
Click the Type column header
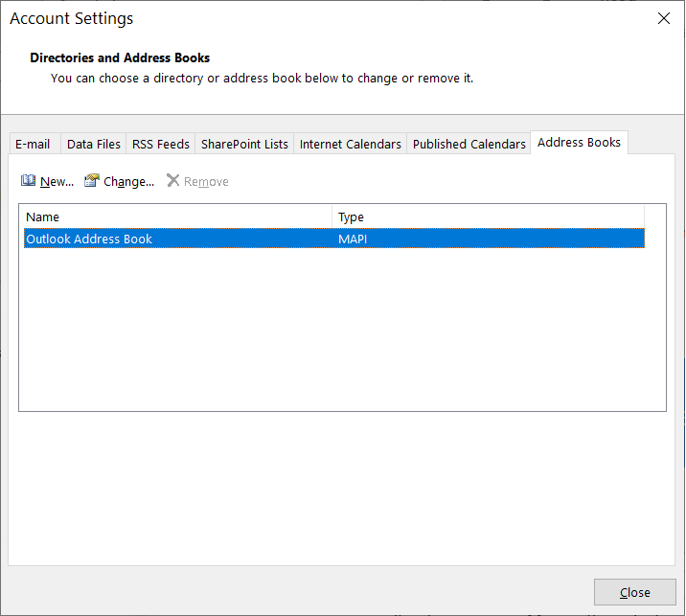tap(488, 217)
